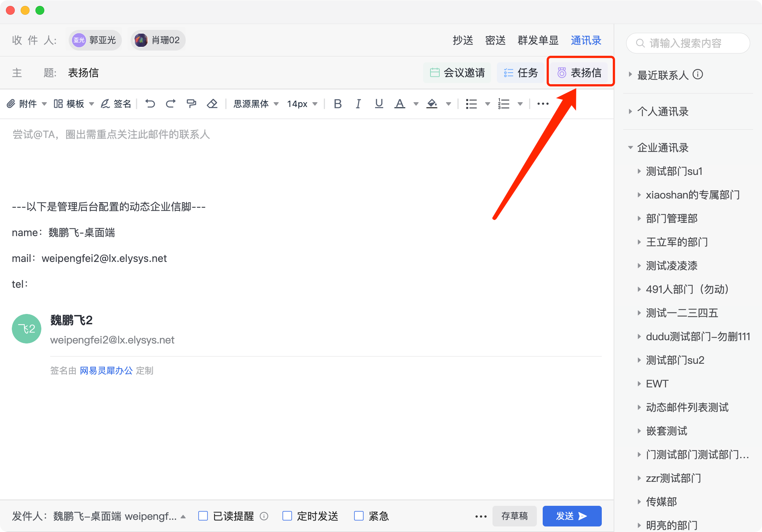Expand the 个人通讯录 contacts group
762x532 pixels.
(x=663, y=111)
